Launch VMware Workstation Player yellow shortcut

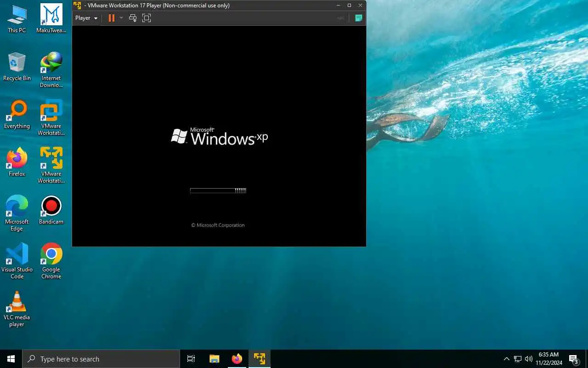coord(51,166)
